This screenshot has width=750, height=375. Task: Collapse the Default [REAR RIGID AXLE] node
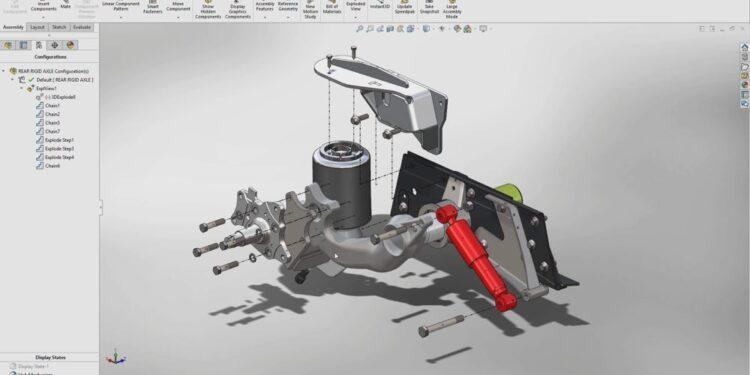12,79
